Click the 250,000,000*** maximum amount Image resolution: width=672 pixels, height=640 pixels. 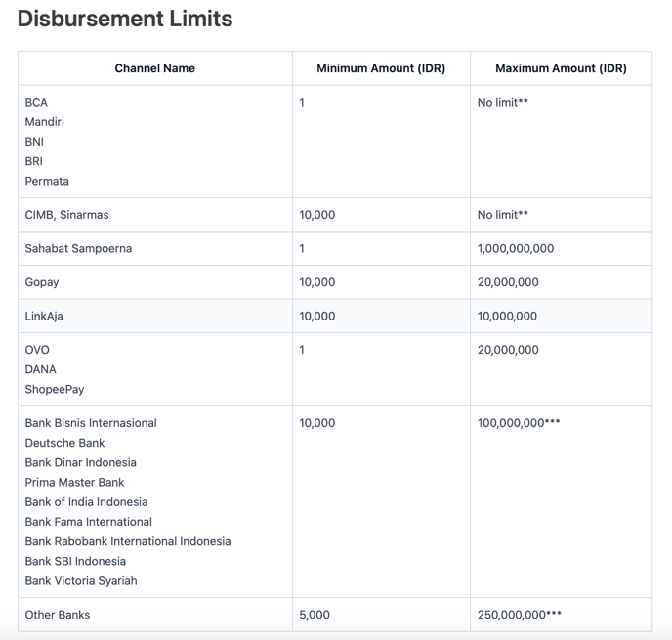(520, 616)
